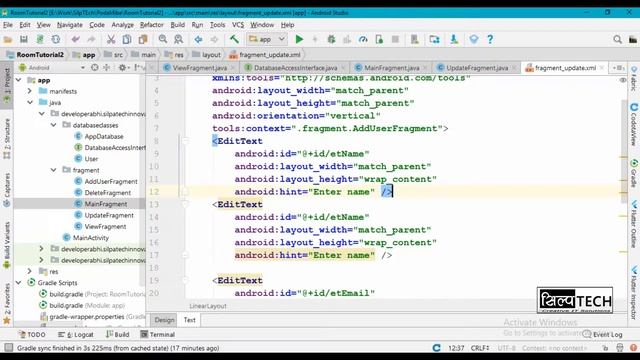640x360 pixels.
Task: Click the Stop square icon
Action: [395, 39]
